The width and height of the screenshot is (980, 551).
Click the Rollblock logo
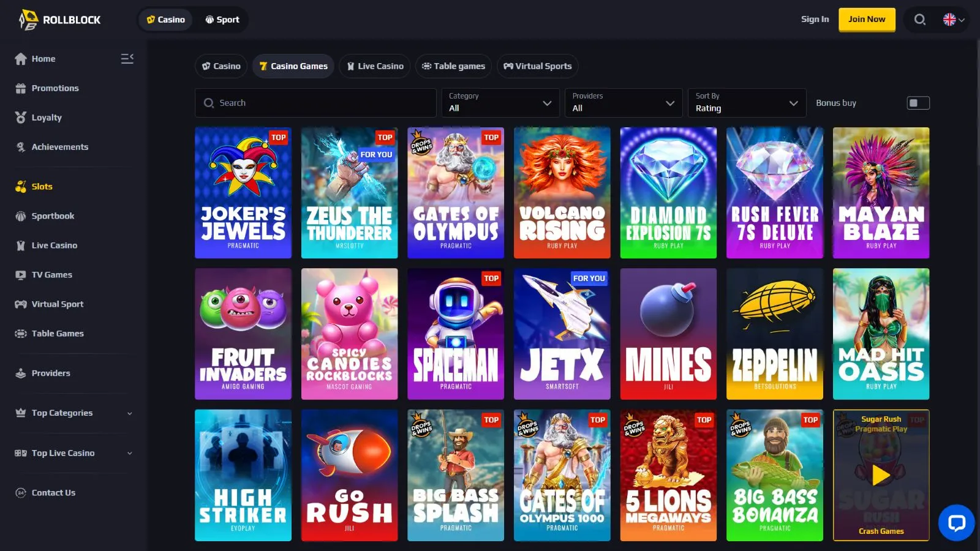click(x=60, y=20)
